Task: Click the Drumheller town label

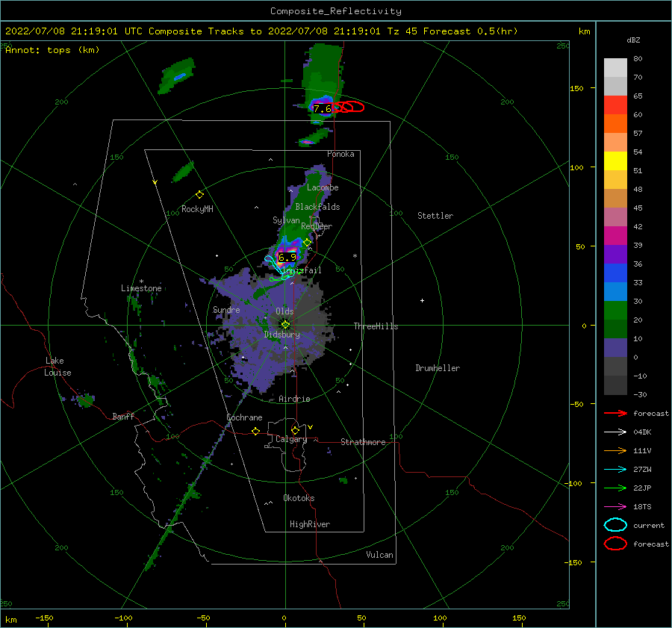Action: [438, 368]
